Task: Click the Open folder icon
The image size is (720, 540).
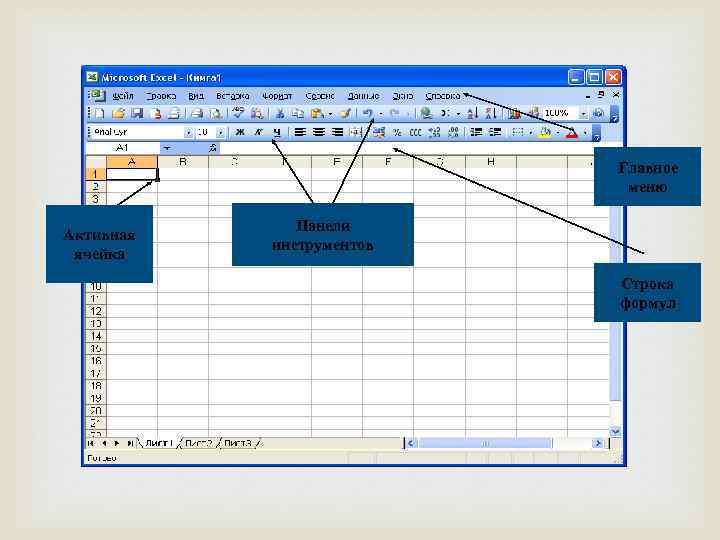Action: (118, 113)
